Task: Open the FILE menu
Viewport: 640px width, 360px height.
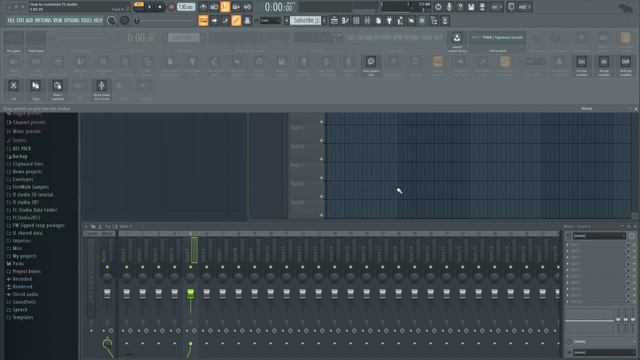Action: pos(11,20)
